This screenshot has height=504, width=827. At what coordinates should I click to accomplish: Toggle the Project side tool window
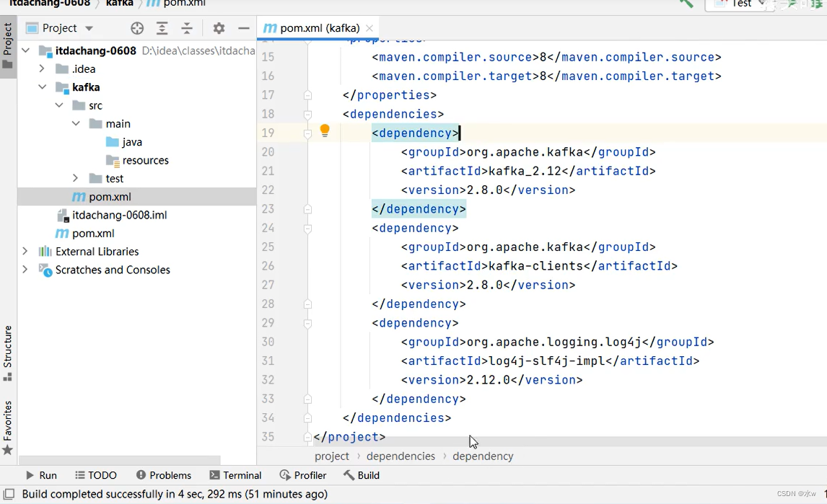pos(8,45)
